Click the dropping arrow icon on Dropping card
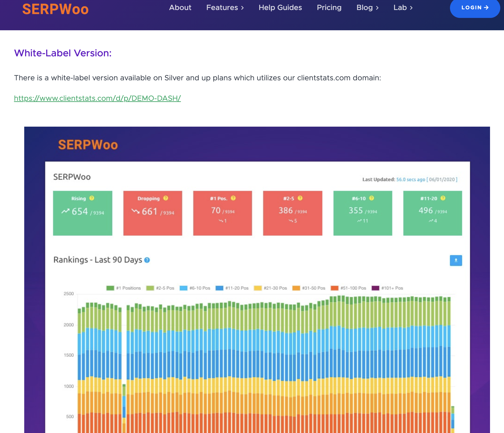 (136, 211)
